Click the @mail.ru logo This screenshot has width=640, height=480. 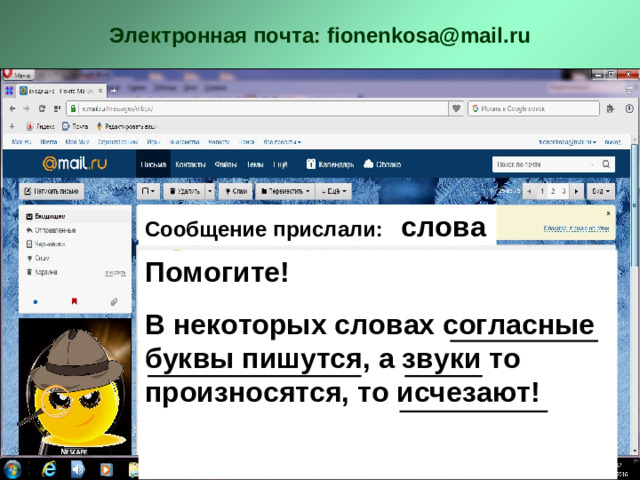75,163
